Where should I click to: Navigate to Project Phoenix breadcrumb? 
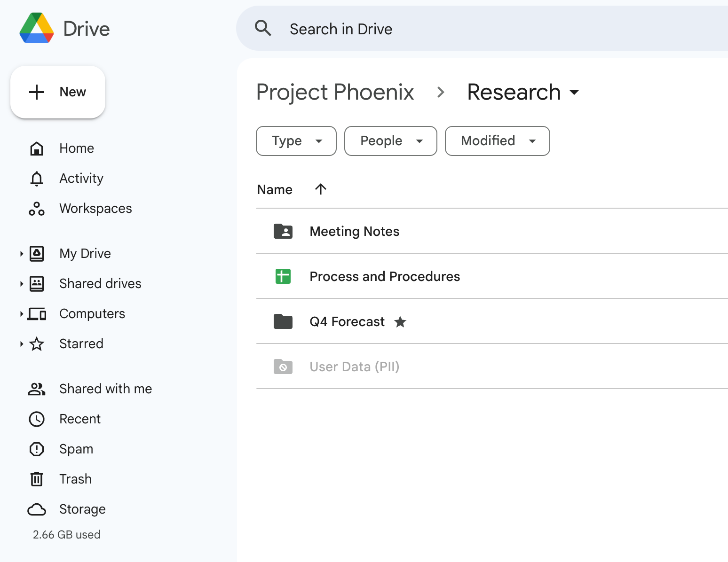pos(335,92)
